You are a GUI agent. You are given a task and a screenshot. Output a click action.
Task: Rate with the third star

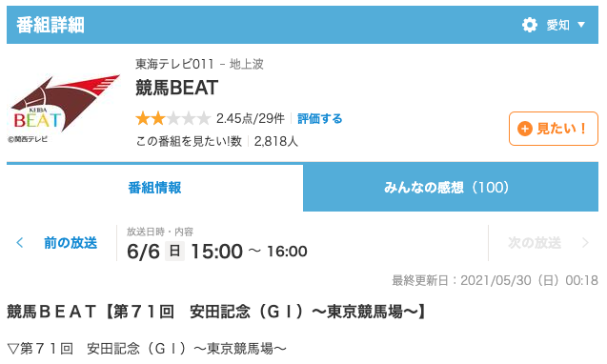pos(172,118)
